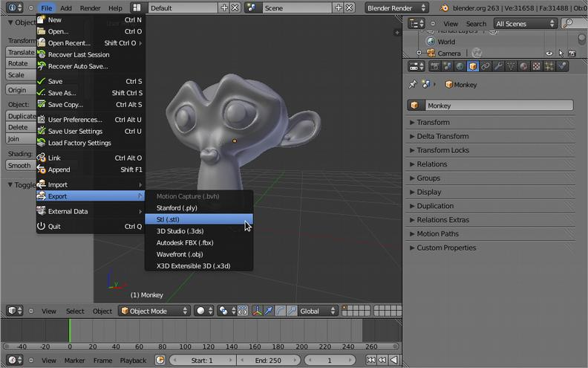588x368 pixels.
Task: Click the 3D view editor type icon
Action: (x=15, y=311)
